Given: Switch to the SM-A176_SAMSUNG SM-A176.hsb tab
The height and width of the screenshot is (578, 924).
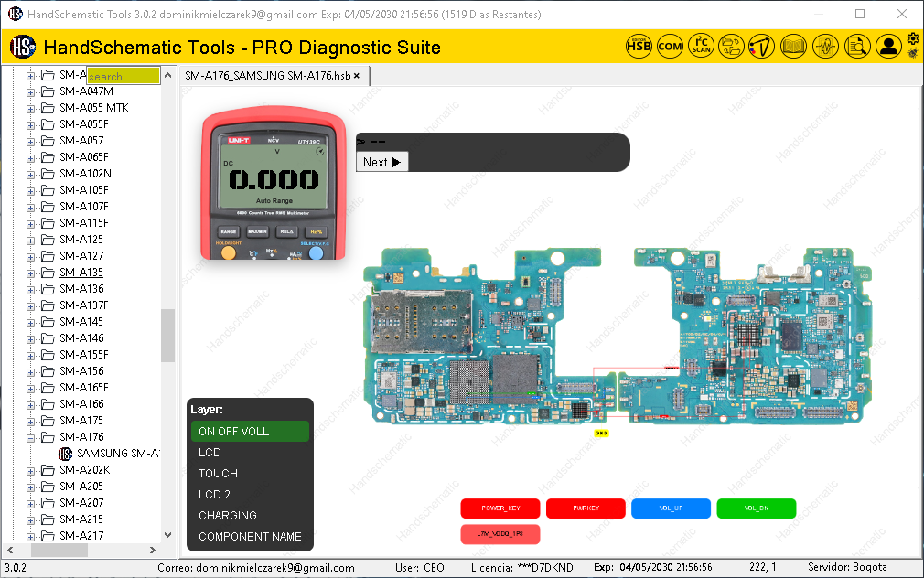Looking at the screenshot, I should click(267, 76).
